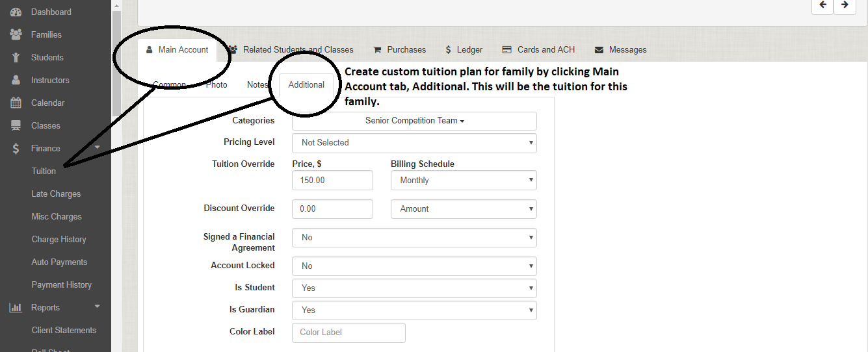Open the Billing Schedule Monthly dropdown
This screenshot has width=868, height=352.
(464, 180)
